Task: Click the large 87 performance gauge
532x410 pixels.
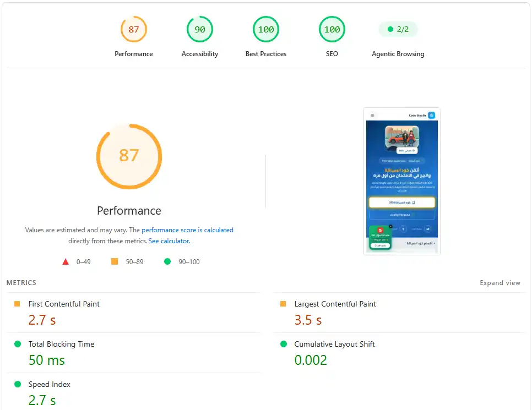Action: [129, 156]
